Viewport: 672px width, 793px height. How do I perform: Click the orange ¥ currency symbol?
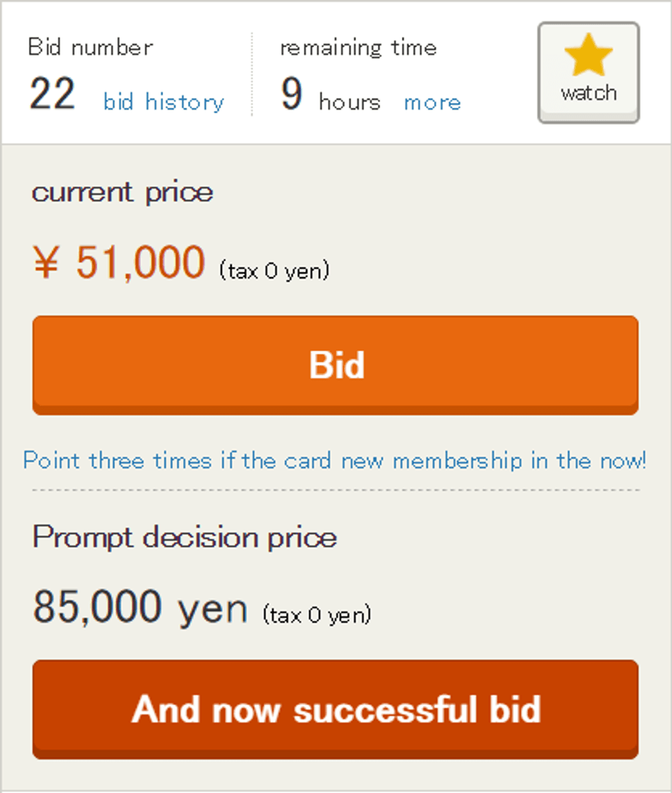click(46, 263)
